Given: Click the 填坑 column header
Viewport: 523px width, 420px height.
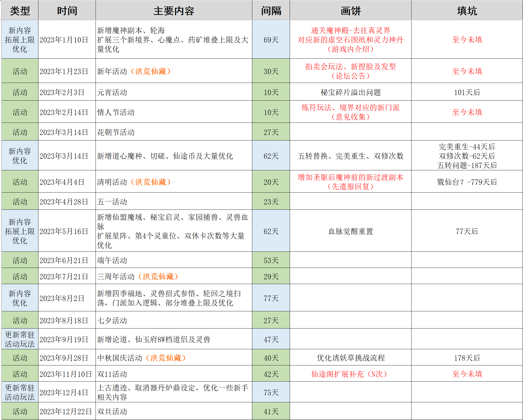Looking at the screenshot, I should 467,10.
